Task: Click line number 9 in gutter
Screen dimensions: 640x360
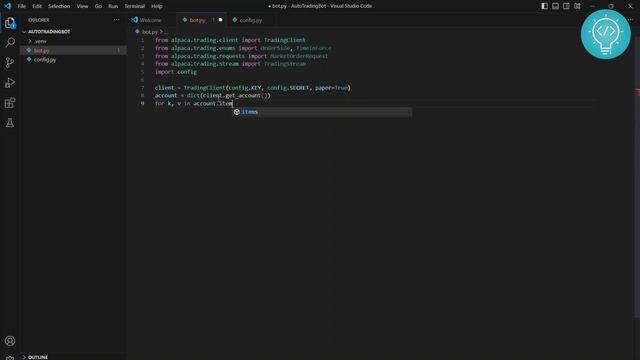Action: click(x=142, y=104)
